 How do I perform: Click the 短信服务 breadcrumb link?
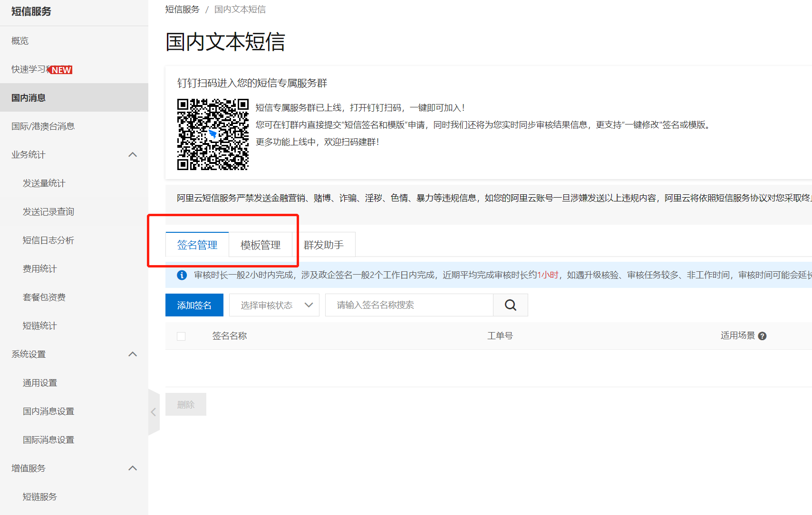pyautogui.click(x=183, y=10)
